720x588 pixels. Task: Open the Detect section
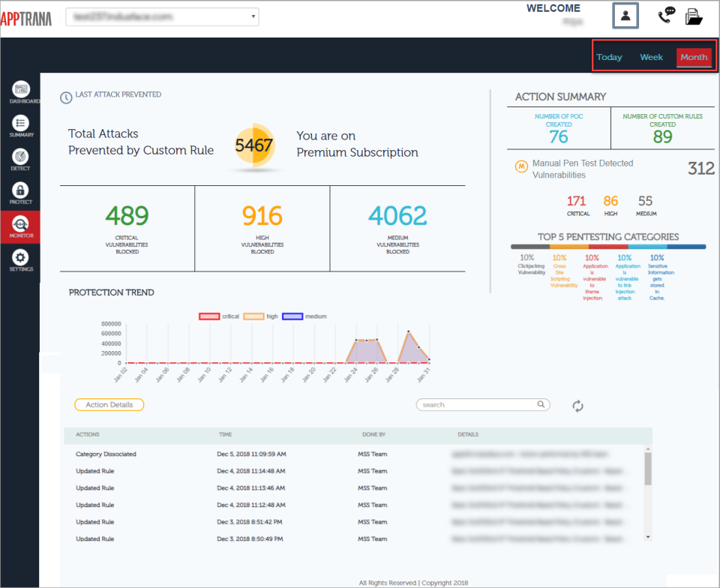pos(19,157)
